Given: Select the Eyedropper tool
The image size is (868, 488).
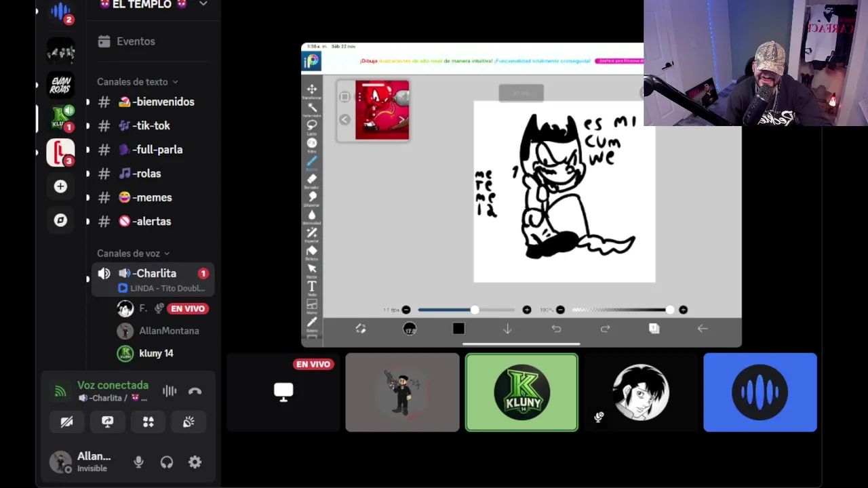Looking at the screenshot, I should (x=312, y=323).
